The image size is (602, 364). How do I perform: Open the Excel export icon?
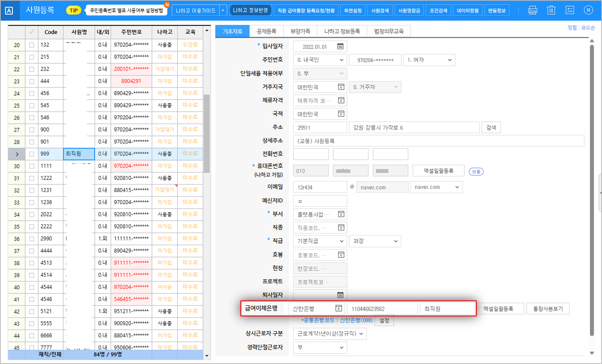point(570,10)
